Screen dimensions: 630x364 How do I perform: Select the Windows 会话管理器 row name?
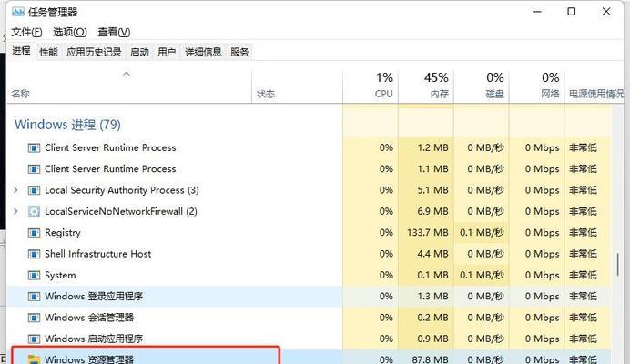pyautogui.click(x=89, y=318)
